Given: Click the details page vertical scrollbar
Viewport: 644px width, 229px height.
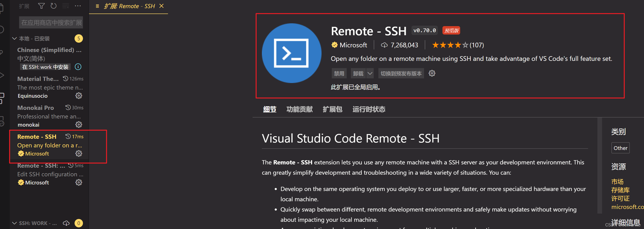Looking at the screenshot, I should coord(599,166).
